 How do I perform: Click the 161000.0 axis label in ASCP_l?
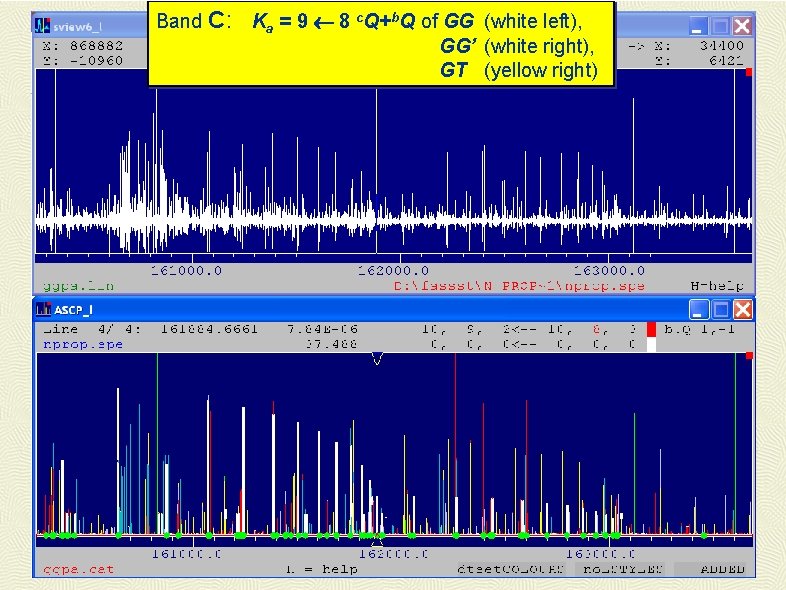click(x=186, y=554)
